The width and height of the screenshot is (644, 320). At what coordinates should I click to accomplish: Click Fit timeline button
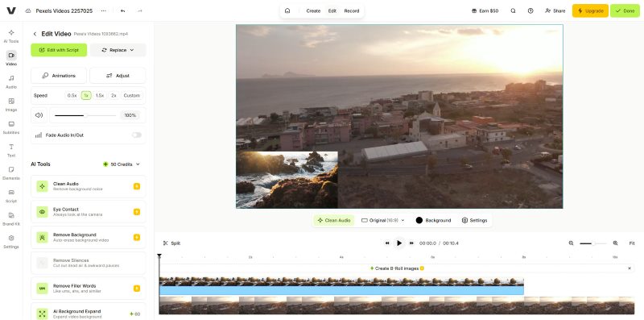pos(632,243)
